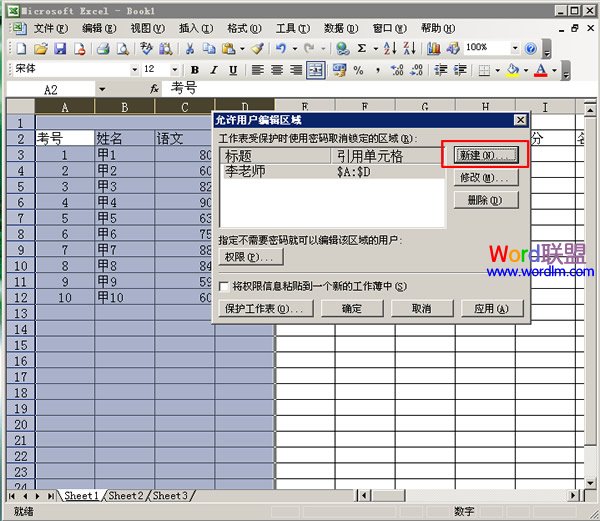Click the Print icon
Image resolution: width=600 pixels, height=521 pixels.
click(103, 48)
